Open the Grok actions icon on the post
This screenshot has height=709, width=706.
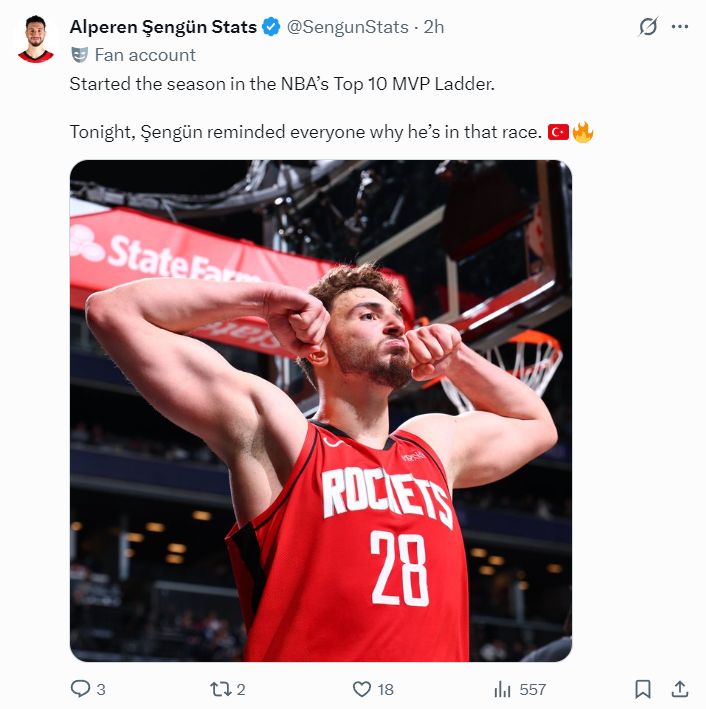click(648, 27)
